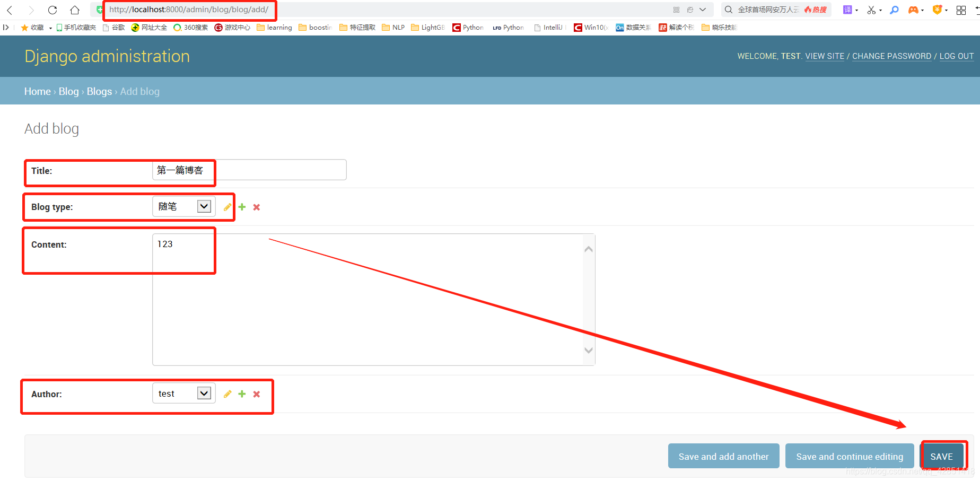Open the Win10 bookmark
980x481 pixels.
591,28
